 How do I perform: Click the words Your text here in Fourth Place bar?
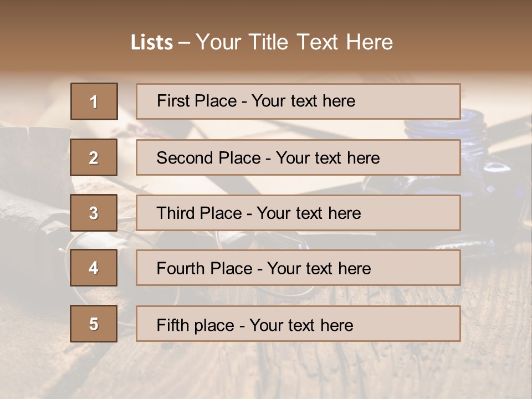(319, 269)
